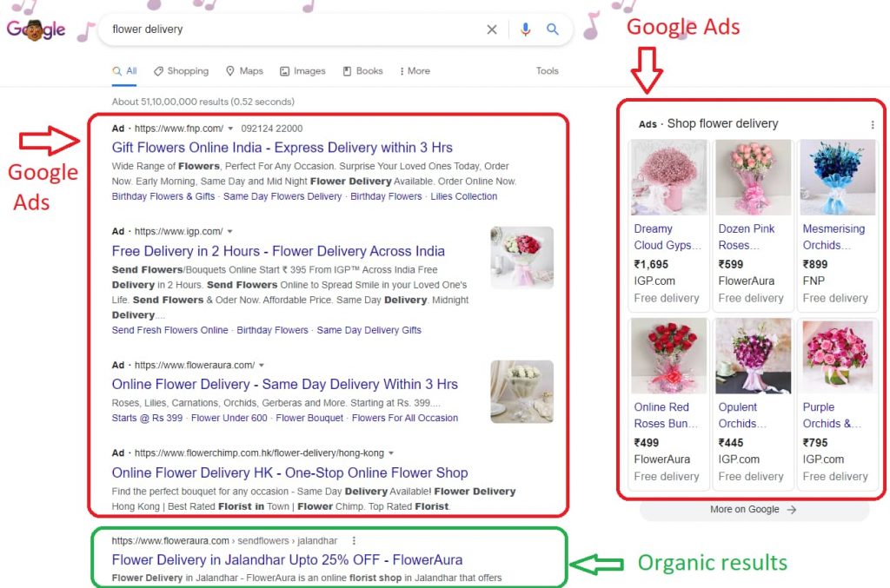Expand dropdown arrow next to igp.com ad URL
Viewport: 890px width, 588px height.
(229, 231)
